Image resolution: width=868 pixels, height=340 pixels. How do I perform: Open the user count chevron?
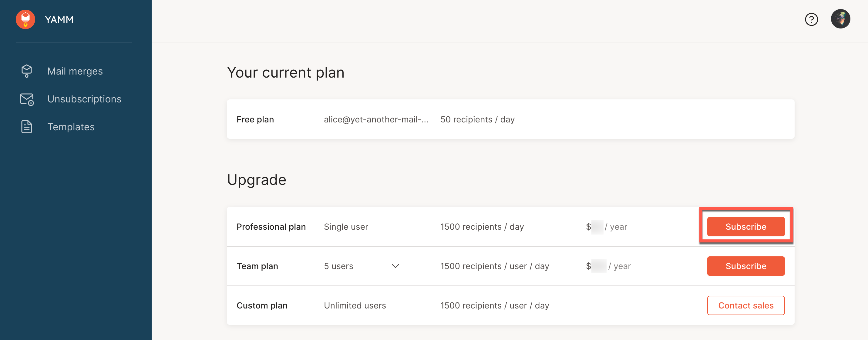(395, 266)
